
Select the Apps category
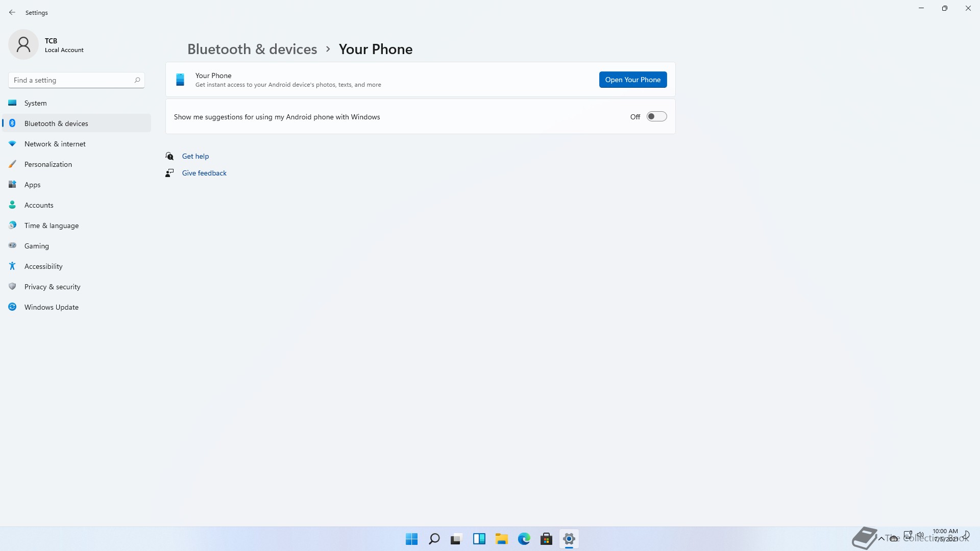(77, 184)
